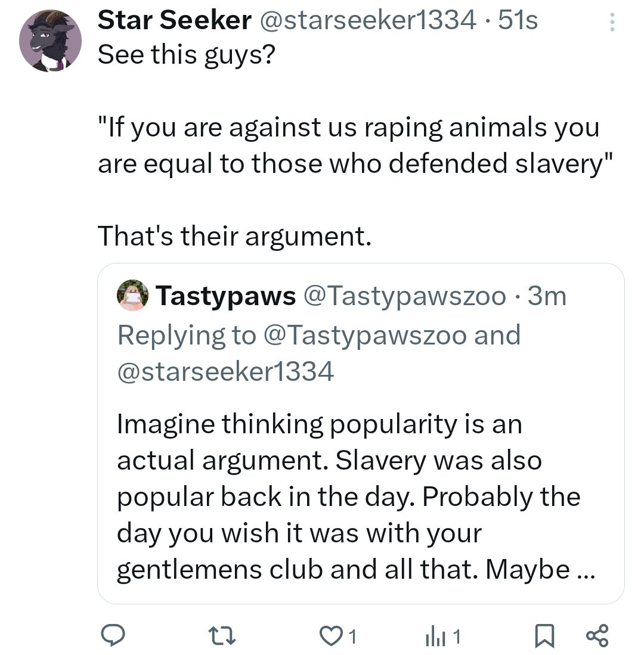This screenshot has width=644, height=655.
Task: Open the @starseeker1334 handle beside Star Seeker
Action: (x=367, y=21)
